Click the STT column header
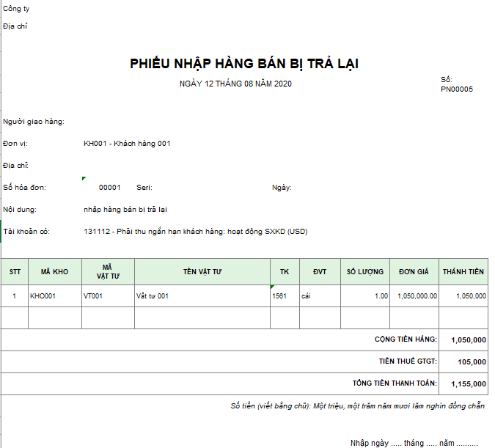Screen dimensions: 495x448 (x=15, y=271)
